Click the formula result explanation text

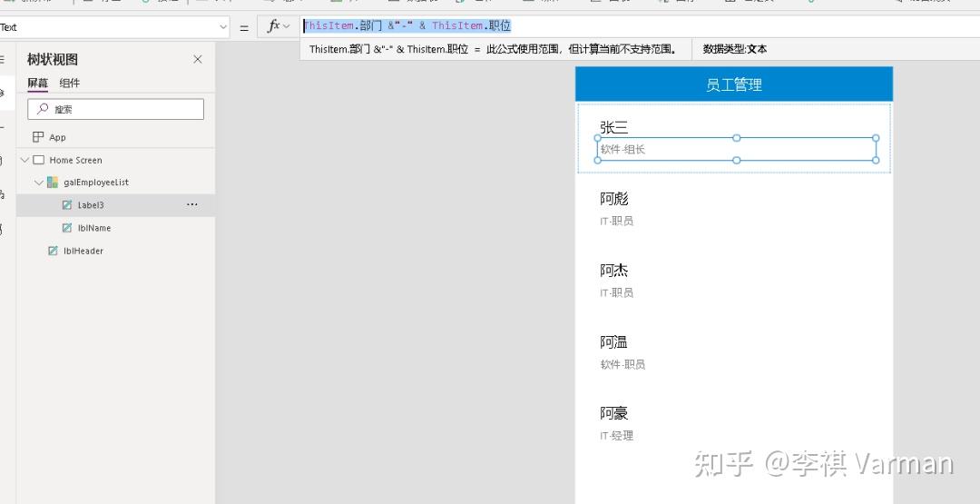tap(583, 49)
